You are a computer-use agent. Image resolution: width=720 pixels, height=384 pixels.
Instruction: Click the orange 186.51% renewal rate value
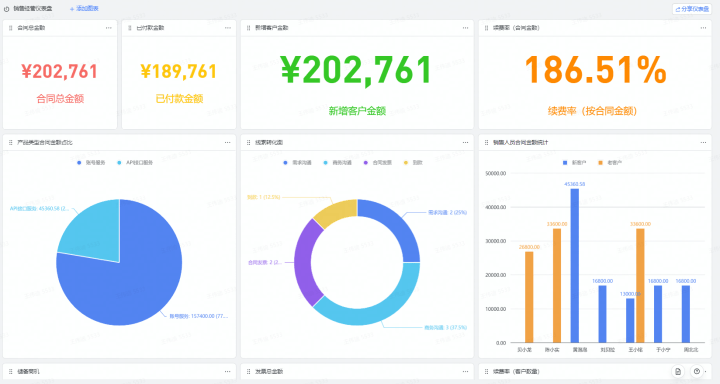pyautogui.click(x=595, y=70)
